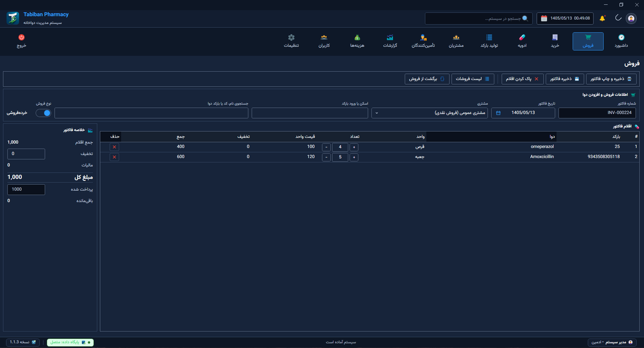Screen dimensions: 644x348
Task: Click the 'سیستم آماده است' status text
Action: (341, 342)
